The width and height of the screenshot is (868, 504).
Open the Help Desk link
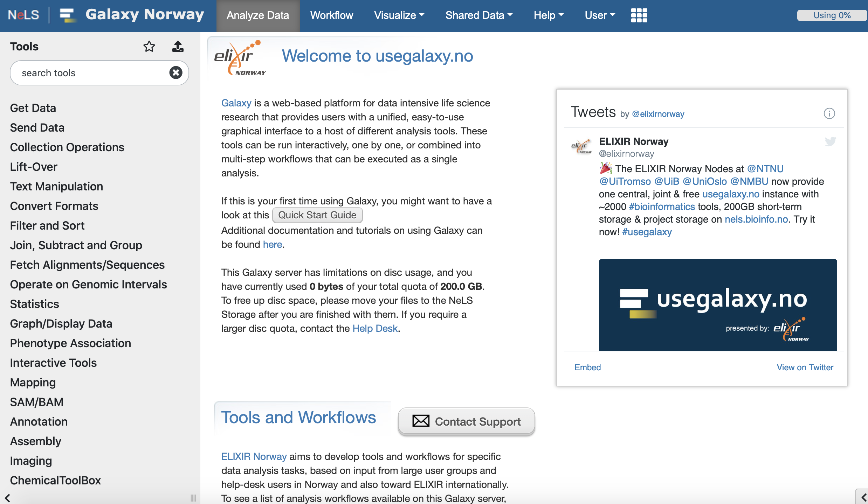click(x=375, y=328)
